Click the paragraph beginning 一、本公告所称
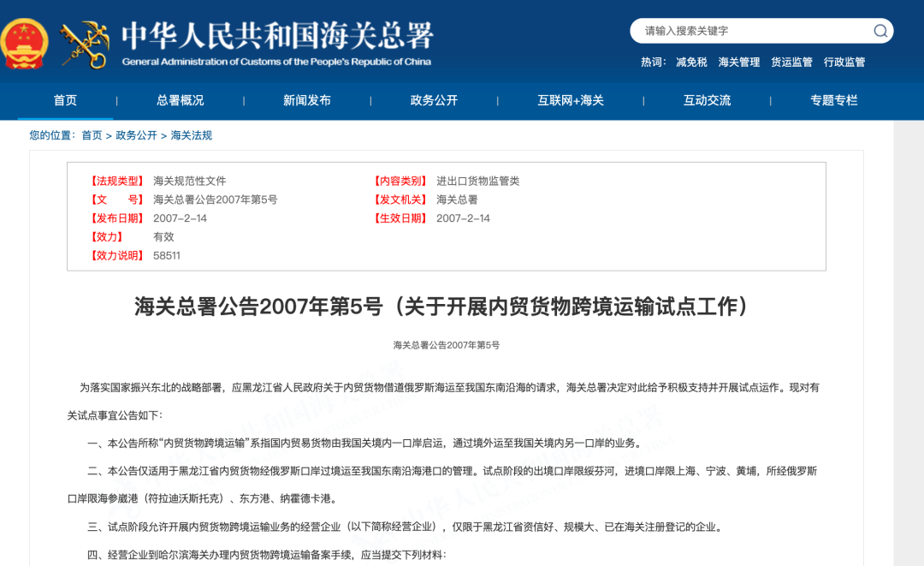The image size is (924, 566). click(x=364, y=443)
